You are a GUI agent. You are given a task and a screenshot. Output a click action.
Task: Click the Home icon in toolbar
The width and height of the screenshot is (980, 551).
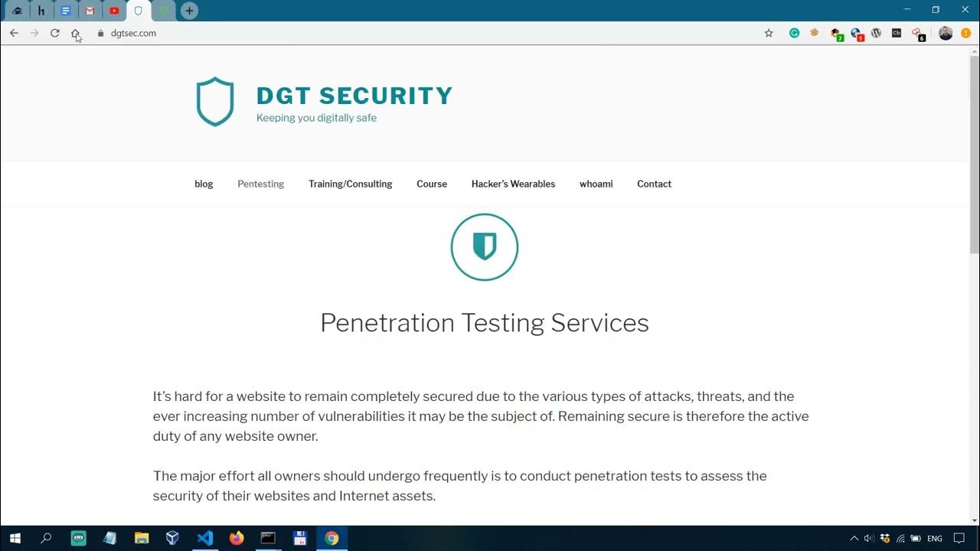pos(75,33)
